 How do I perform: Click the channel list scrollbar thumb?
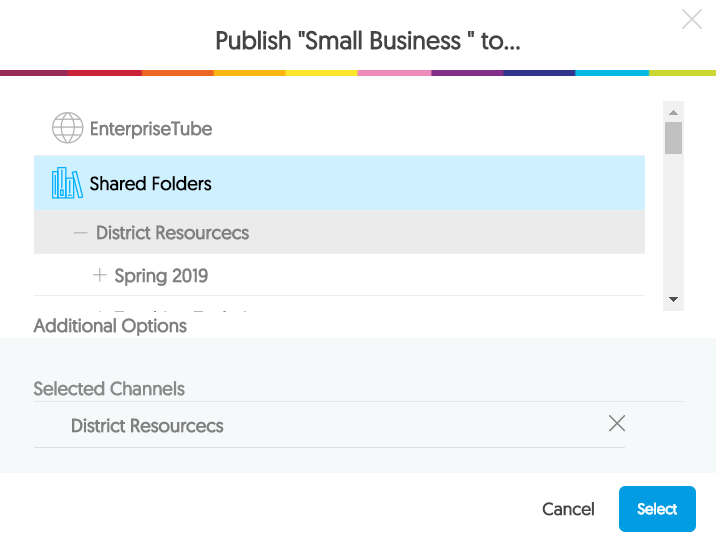click(x=674, y=137)
